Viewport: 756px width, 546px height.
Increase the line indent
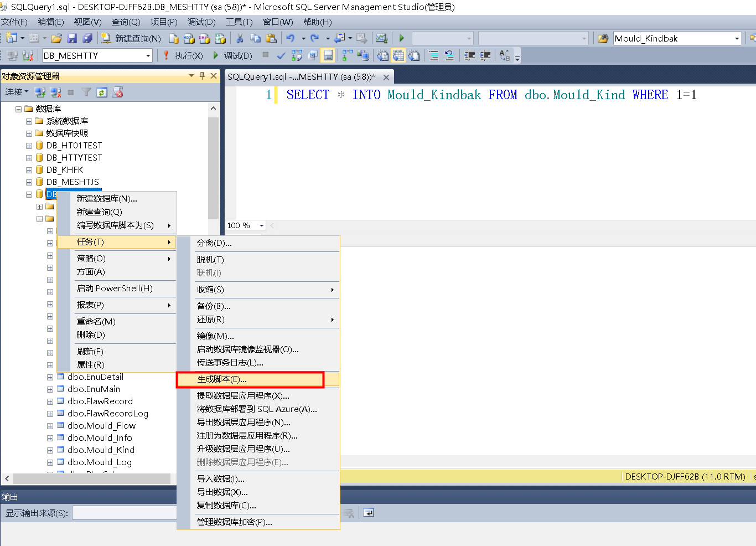(x=485, y=55)
